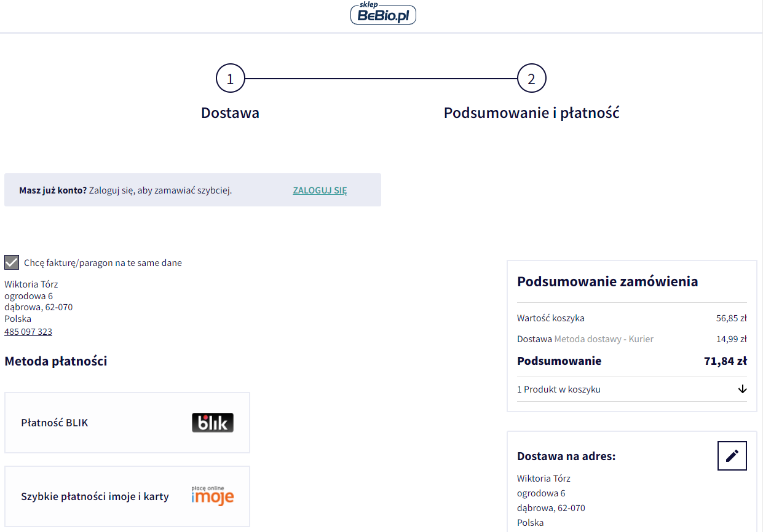This screenshot has width=763, height=532.
Task: Expand products in cart arrow
Action: 742,389
